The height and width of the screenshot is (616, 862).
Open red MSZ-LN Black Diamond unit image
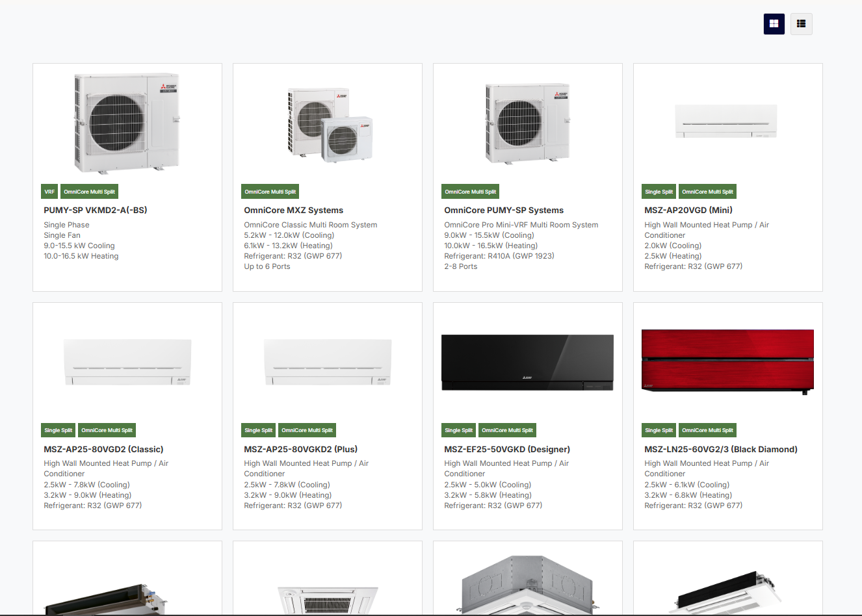(727, 361)
